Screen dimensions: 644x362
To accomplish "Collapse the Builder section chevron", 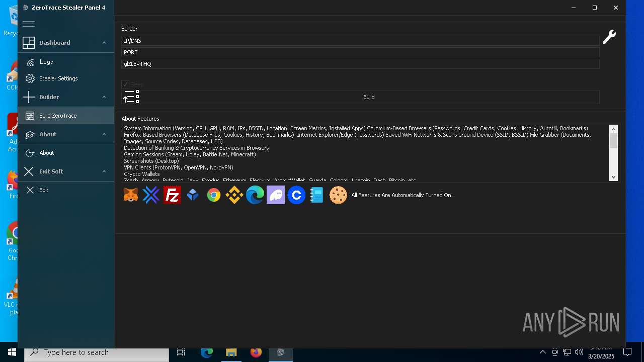I will (104, 97).
